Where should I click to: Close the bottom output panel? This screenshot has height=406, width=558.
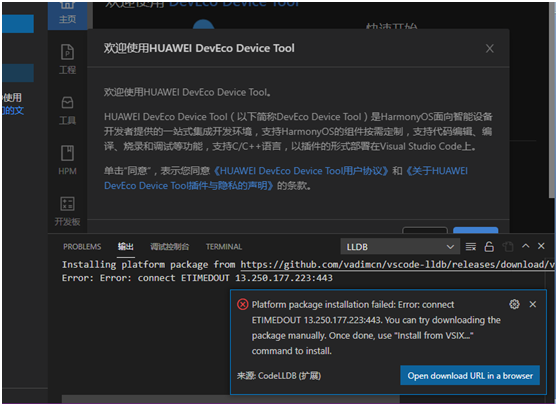[x=541, y=246]
